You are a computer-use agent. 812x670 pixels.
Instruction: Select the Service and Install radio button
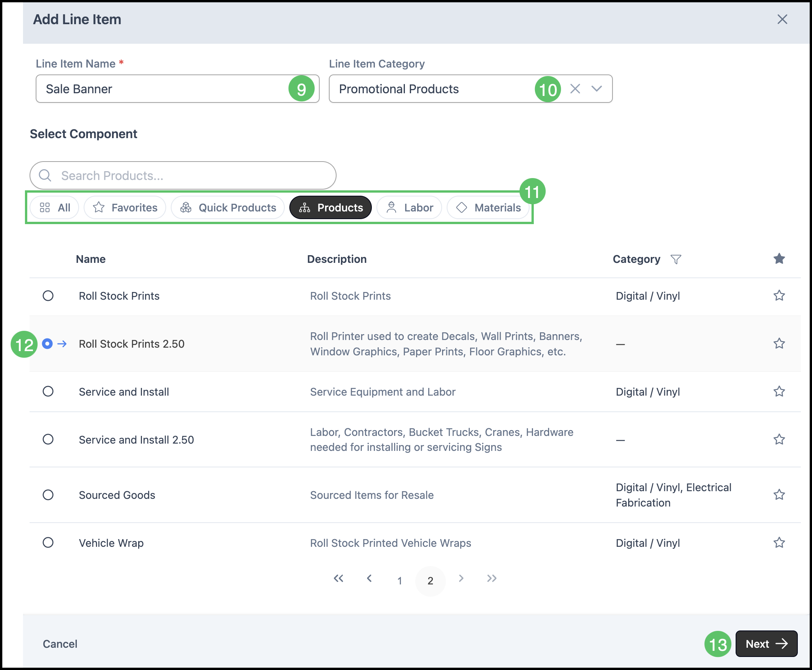click(x=48, y=391)
